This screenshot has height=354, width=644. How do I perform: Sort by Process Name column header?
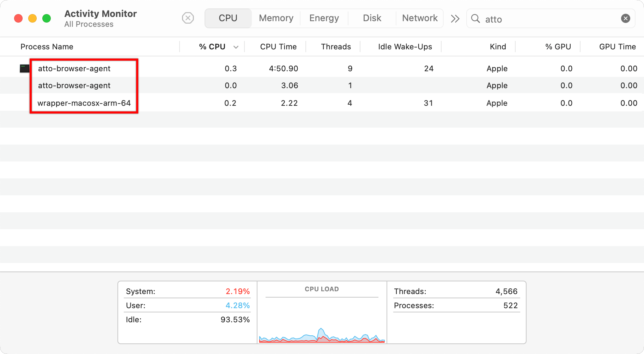47,47
